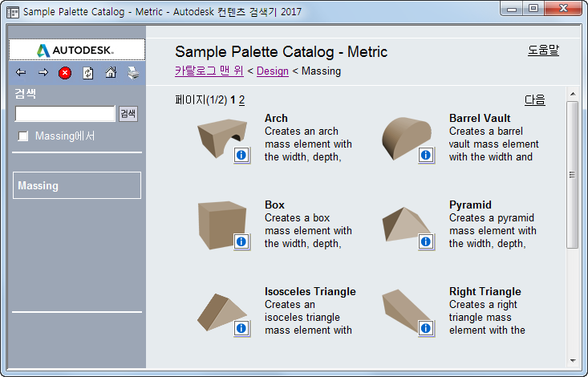Viewport: 588px width, 377px height.
Task: Select the Isosceles Triangle shape thumbnail
Action: coord(221,312)
